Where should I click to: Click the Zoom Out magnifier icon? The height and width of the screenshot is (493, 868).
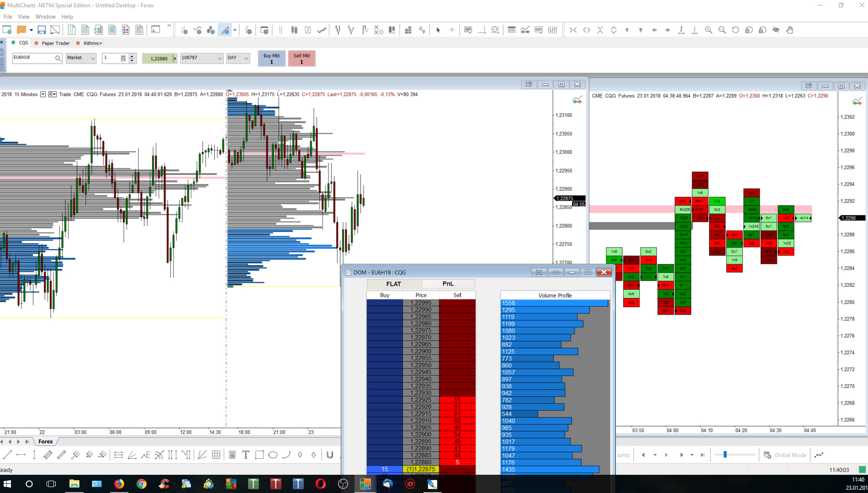(x=722, y=30)
